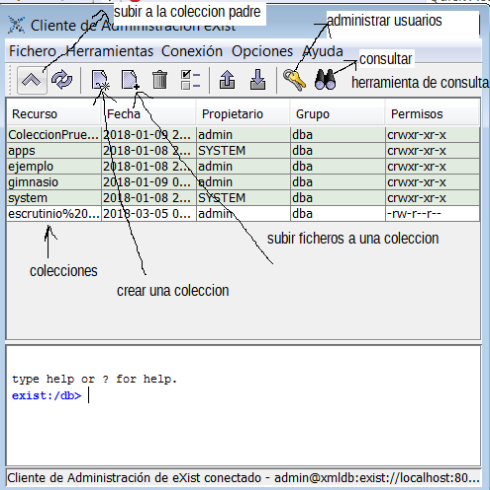Screen dimensions: 490x490
Task: Select the escrutinio%20 resource row
Action: tap(243, 214)
